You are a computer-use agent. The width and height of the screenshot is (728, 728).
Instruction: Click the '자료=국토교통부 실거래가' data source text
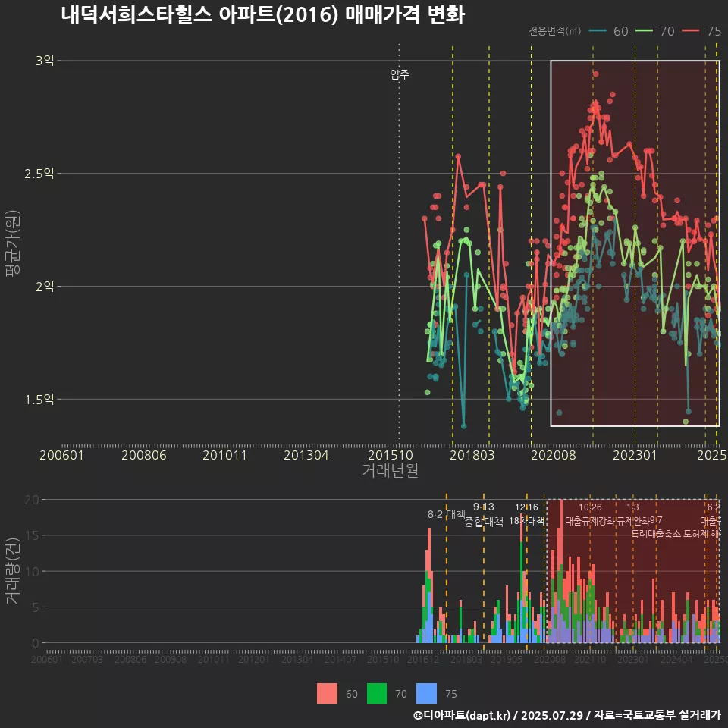pos(657,715)
